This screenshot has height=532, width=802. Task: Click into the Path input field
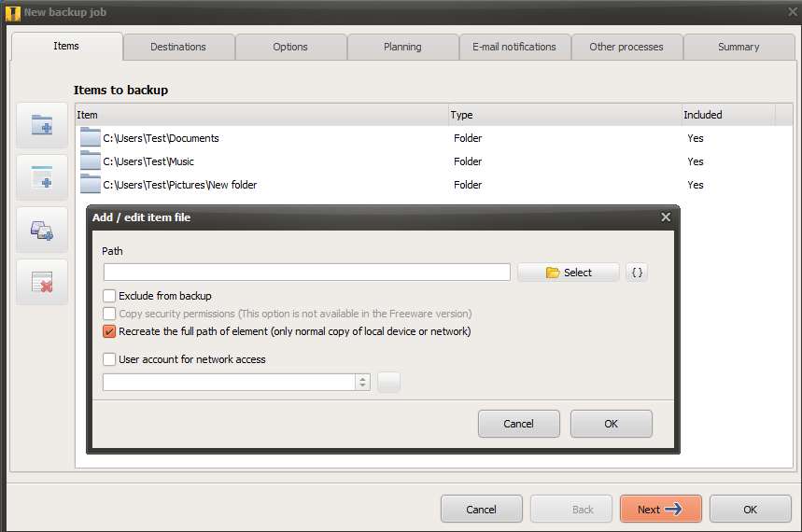(x=307, y=273)
